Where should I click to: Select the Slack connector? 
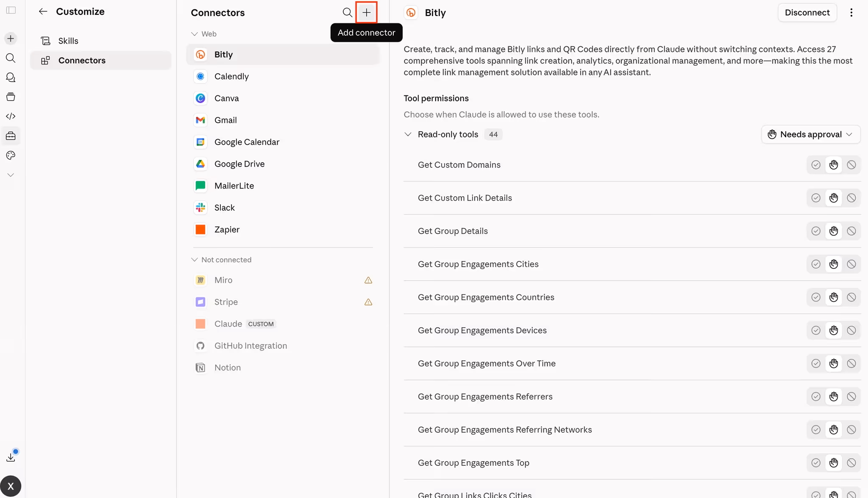[283, 208]
